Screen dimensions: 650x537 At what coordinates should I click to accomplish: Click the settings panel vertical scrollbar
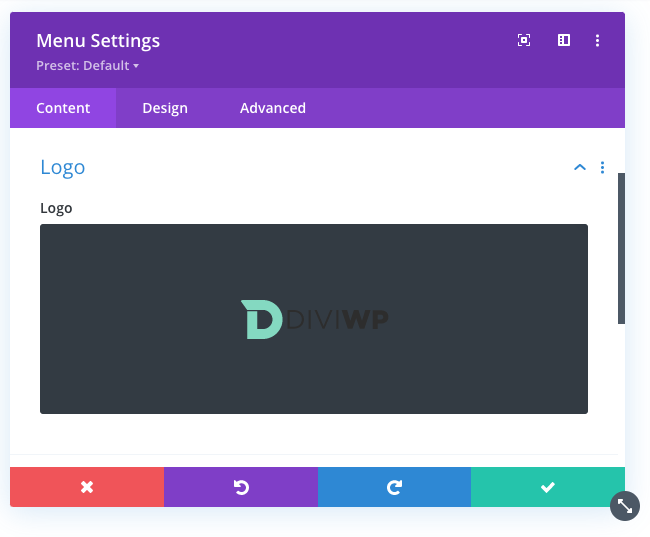tap(621, 248)
